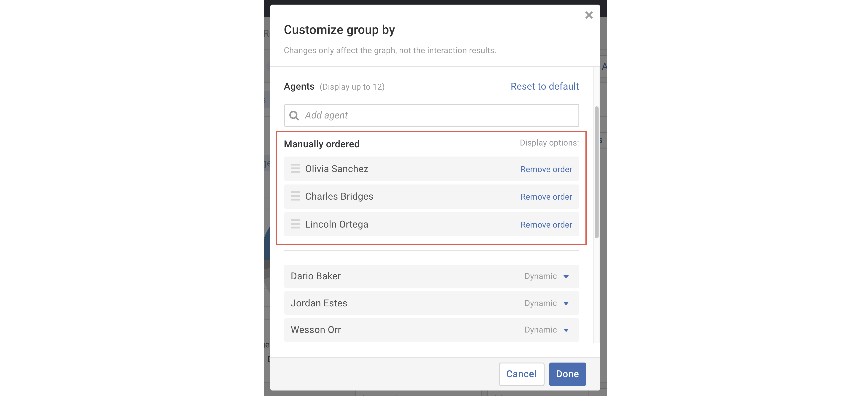The width and height of the screenshot is (868, 396).
Task: Focus the Add agent search field
Action: point(438,116)
